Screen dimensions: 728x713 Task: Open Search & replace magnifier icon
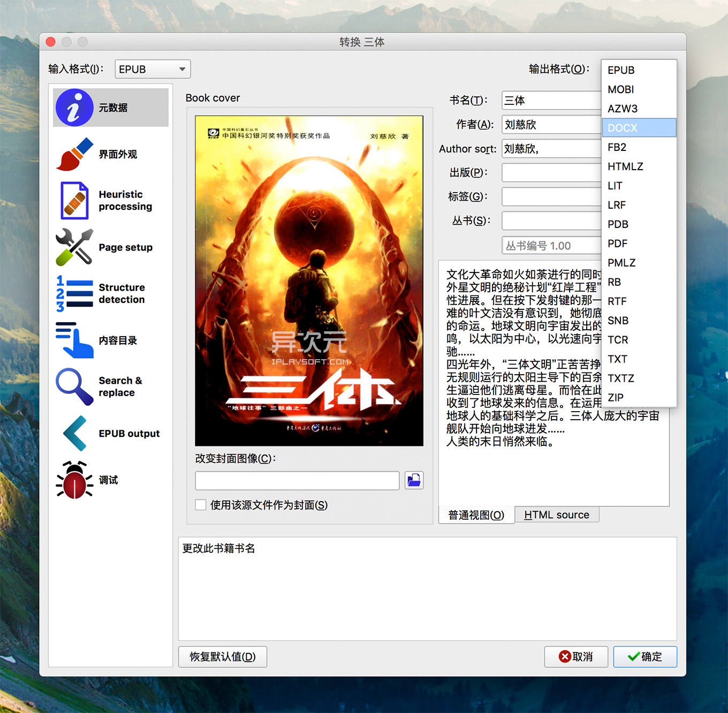coord(74,386)
